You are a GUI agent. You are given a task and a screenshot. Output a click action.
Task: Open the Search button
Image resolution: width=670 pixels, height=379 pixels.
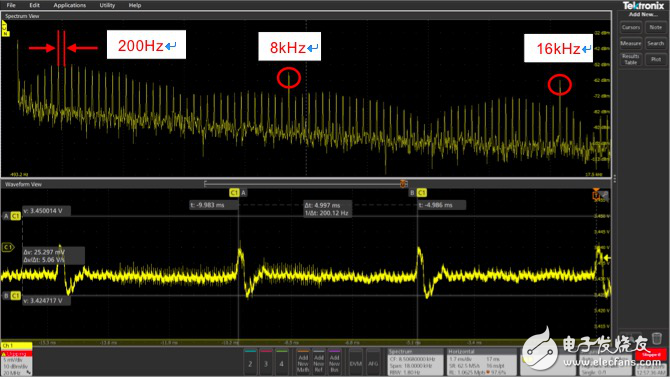coord(655,44)
